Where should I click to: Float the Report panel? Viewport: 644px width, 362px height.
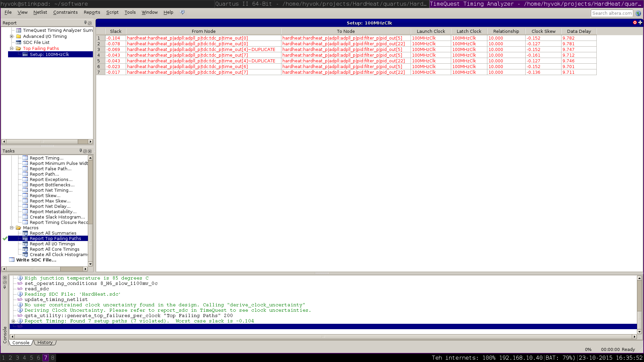[x=90, y=23]
